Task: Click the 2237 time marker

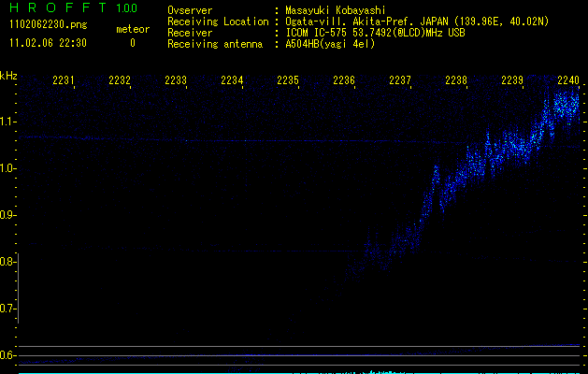Action: click(400, 80)
